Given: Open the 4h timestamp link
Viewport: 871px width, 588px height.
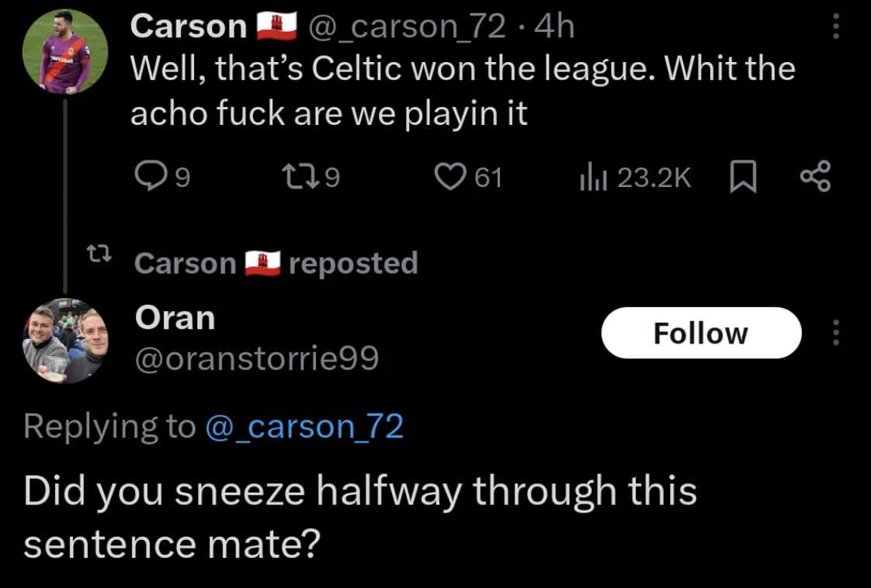Looking at the screenshot, I should 554,27.
